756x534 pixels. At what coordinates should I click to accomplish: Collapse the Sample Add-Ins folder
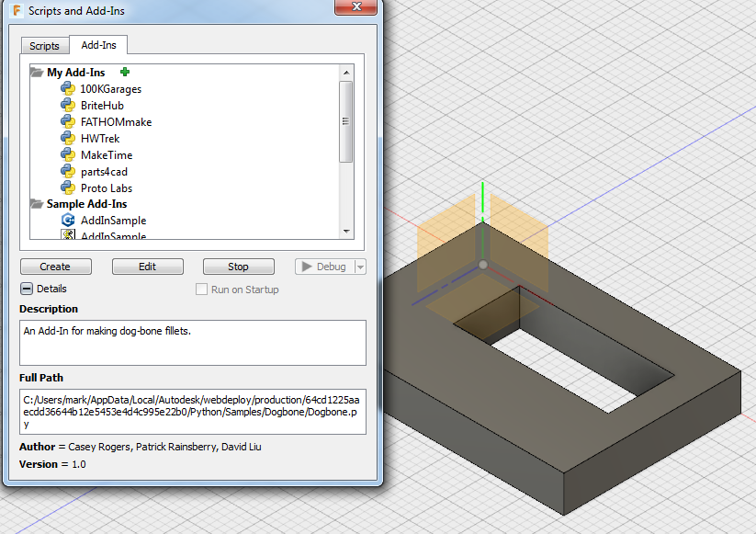tap(37, 203)
